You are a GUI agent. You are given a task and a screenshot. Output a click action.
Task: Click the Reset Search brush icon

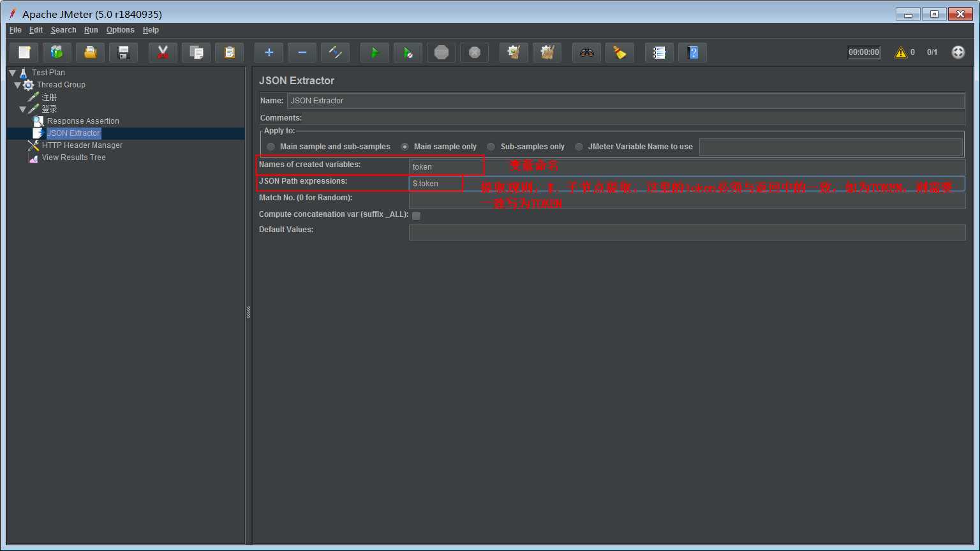tap(620, 52)
